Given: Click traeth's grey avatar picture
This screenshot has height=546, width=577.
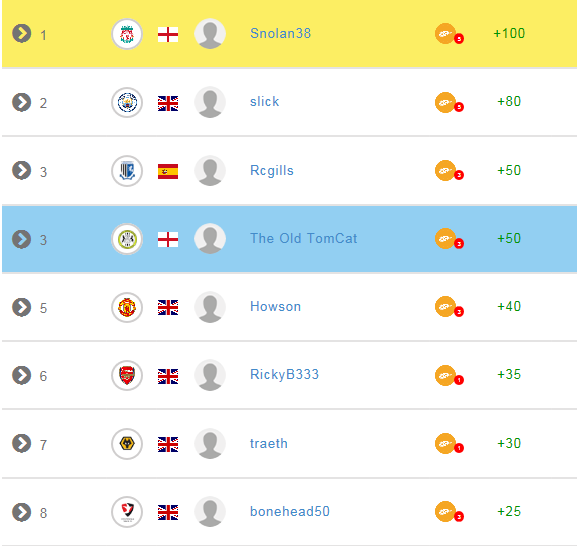Looking at the screenshot, I should (210, 443).
